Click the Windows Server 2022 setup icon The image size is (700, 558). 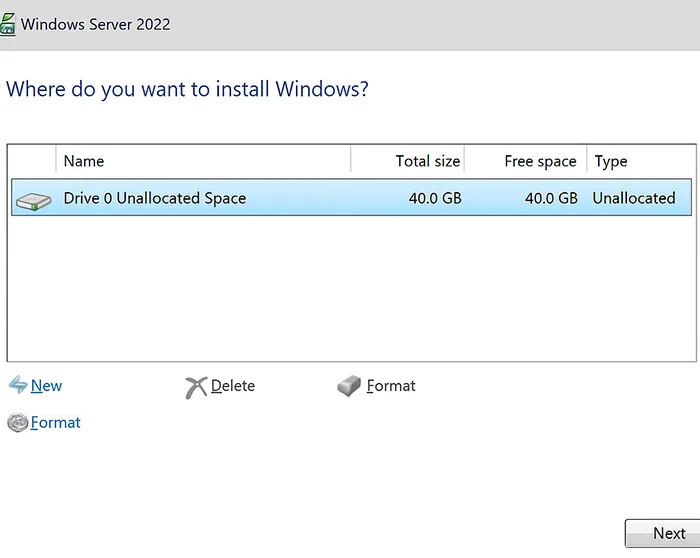pyautogui.click(x=8, y=24)
